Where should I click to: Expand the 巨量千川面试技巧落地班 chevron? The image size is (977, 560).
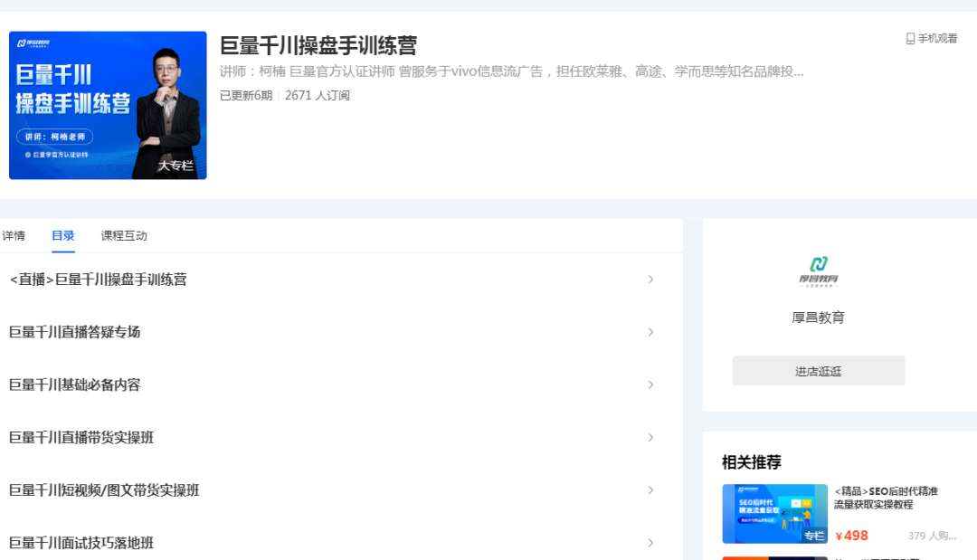(650, 543)
